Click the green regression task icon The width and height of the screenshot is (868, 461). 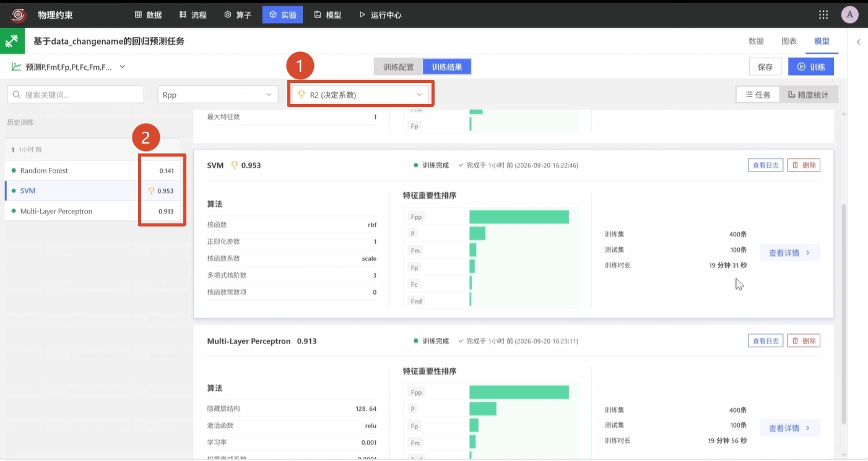12,41
